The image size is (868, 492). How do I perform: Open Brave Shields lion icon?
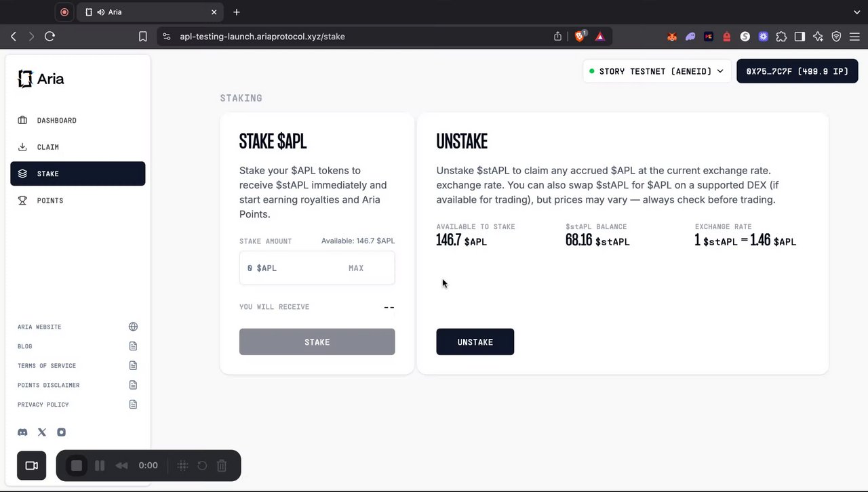click(580, 37)
